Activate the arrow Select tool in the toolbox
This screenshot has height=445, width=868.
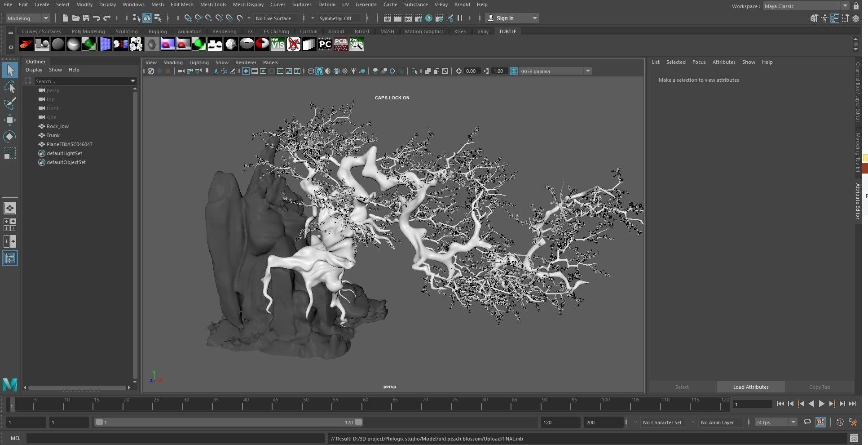10,70
